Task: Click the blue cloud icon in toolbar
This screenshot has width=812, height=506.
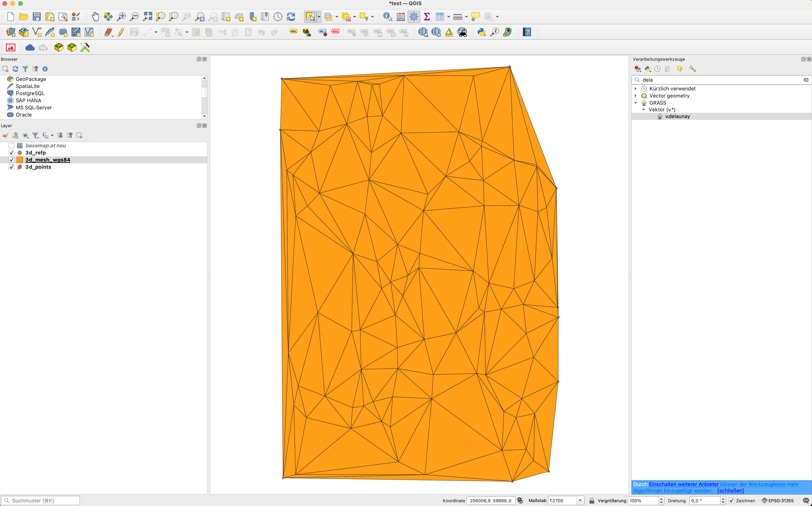Action: click(30, 47)
